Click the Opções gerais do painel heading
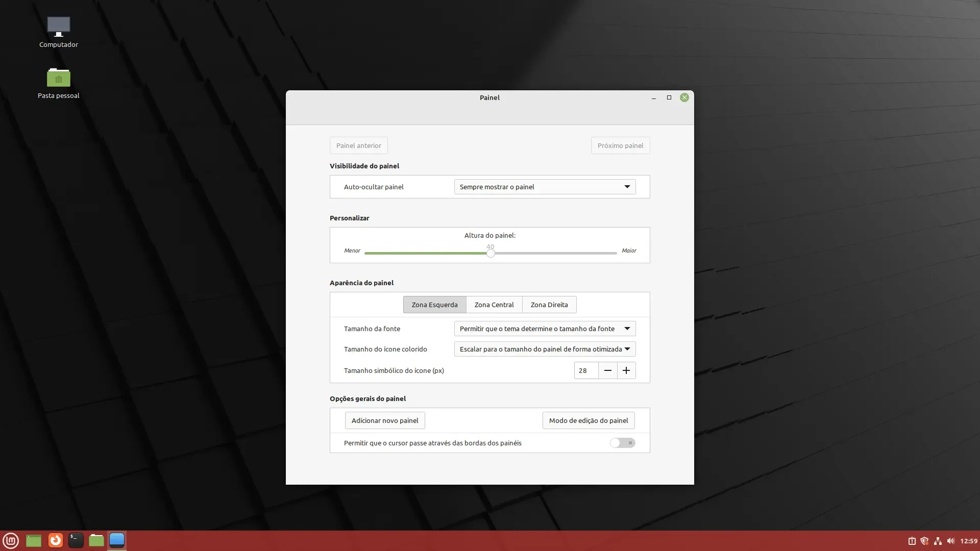Screen dimensions: 980x551 tap(367, 398)
